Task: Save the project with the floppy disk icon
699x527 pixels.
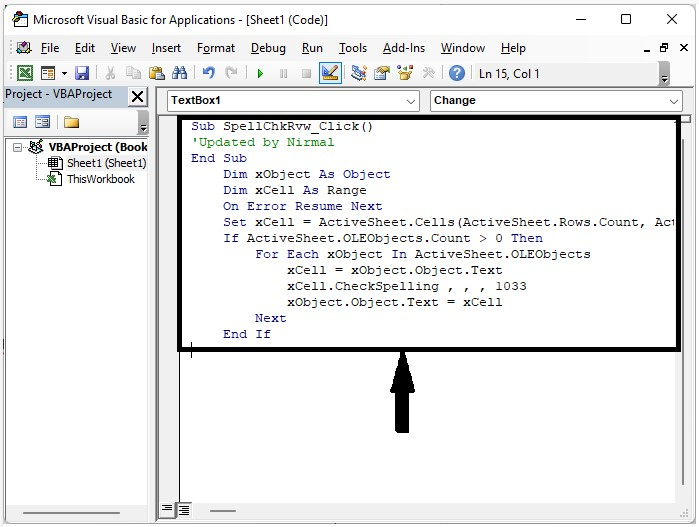Action: pos(82,73)
